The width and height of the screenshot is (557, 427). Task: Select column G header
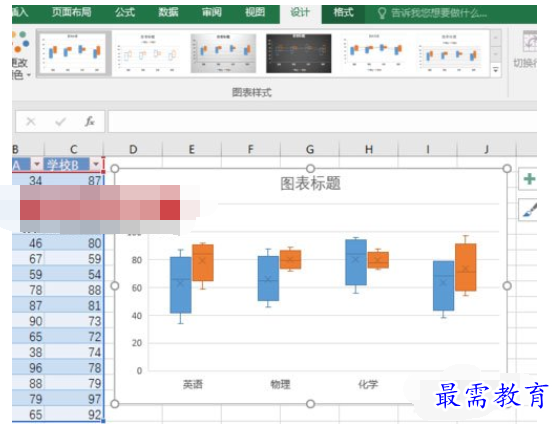point(310,150)
